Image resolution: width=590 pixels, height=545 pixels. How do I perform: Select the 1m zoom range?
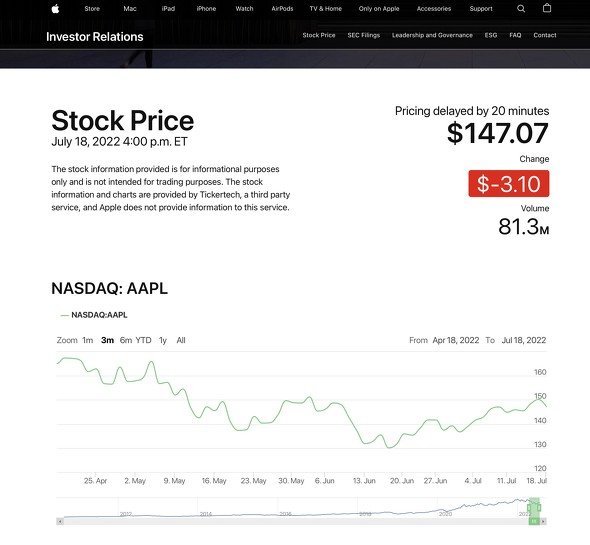coord(88,340)
